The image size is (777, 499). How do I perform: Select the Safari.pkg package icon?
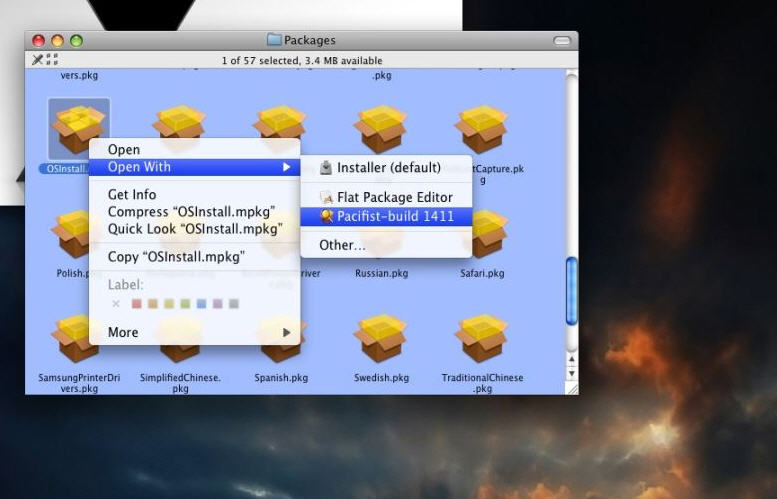[x=484, y=234]
